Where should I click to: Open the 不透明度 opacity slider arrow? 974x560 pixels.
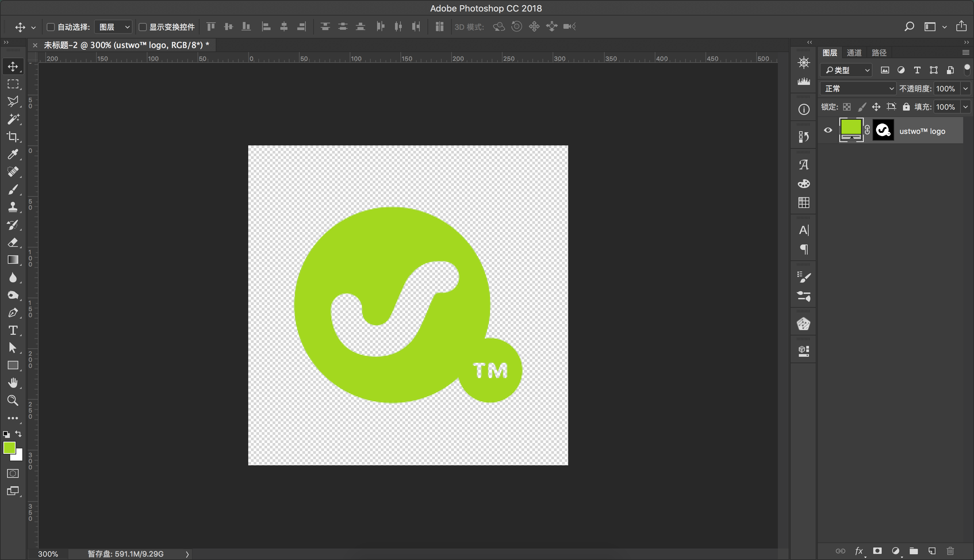965,89
